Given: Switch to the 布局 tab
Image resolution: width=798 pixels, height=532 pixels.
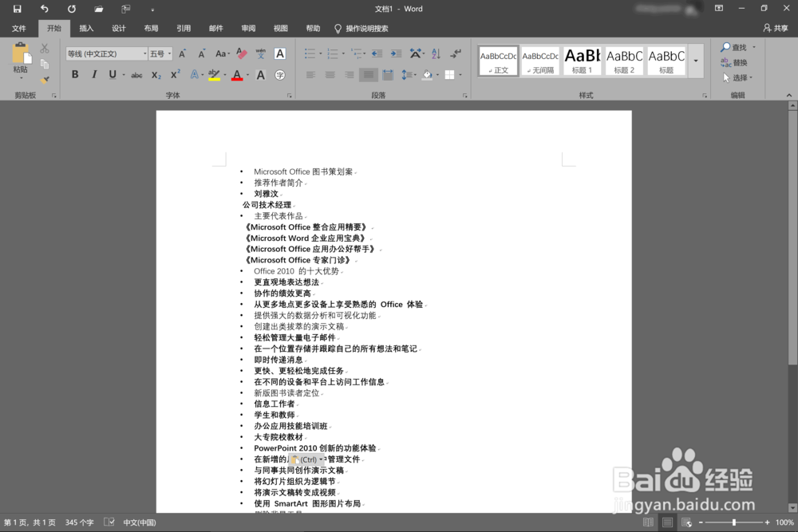Looking at the screenshot, I should pyautogui.click(x=151, y=29).
